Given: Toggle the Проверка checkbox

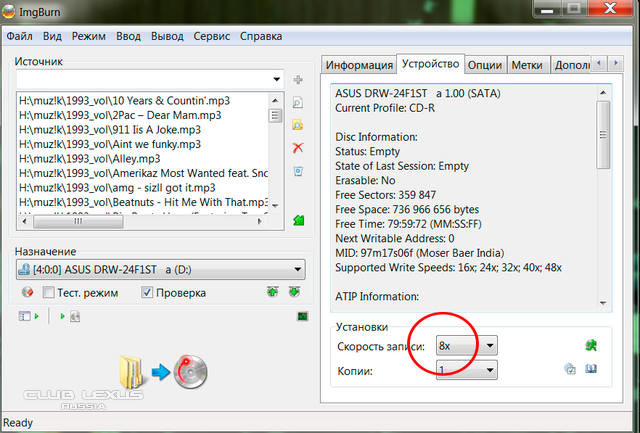Looking at the screenshot, I should 148,293.
